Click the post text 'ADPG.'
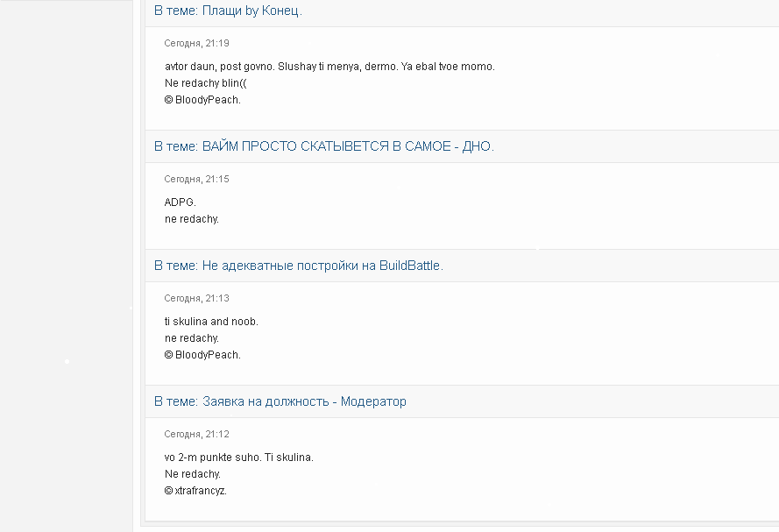The width and height of the screenshot is (779, 532). [x=181, y=202]
